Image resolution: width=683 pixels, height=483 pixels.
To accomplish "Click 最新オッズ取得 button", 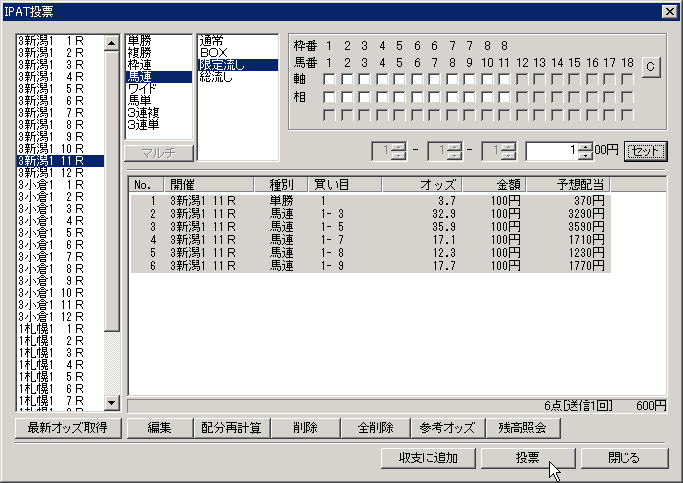I will (68, 428).
